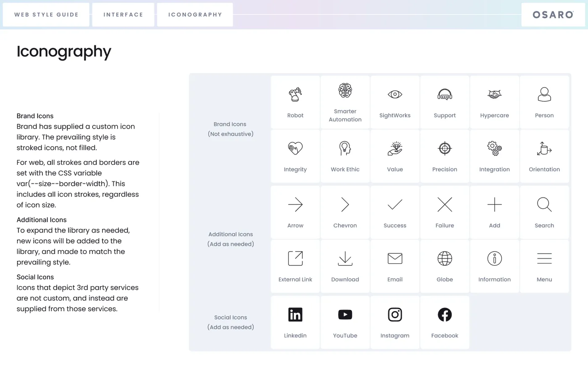Image resolution: width=588 pixels, height=368 pixels.
Task: Click the Instagram social icon
Action: point(395,315)
